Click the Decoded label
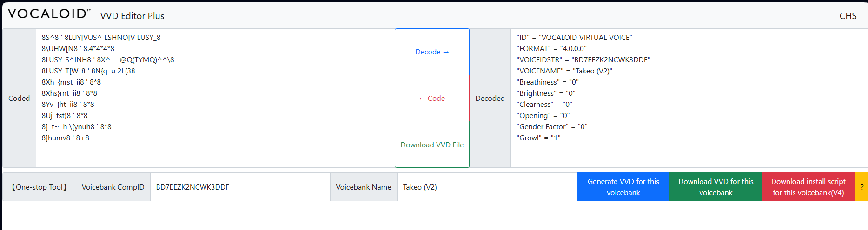This screenshot has height=230, width=868. (490, 98)
